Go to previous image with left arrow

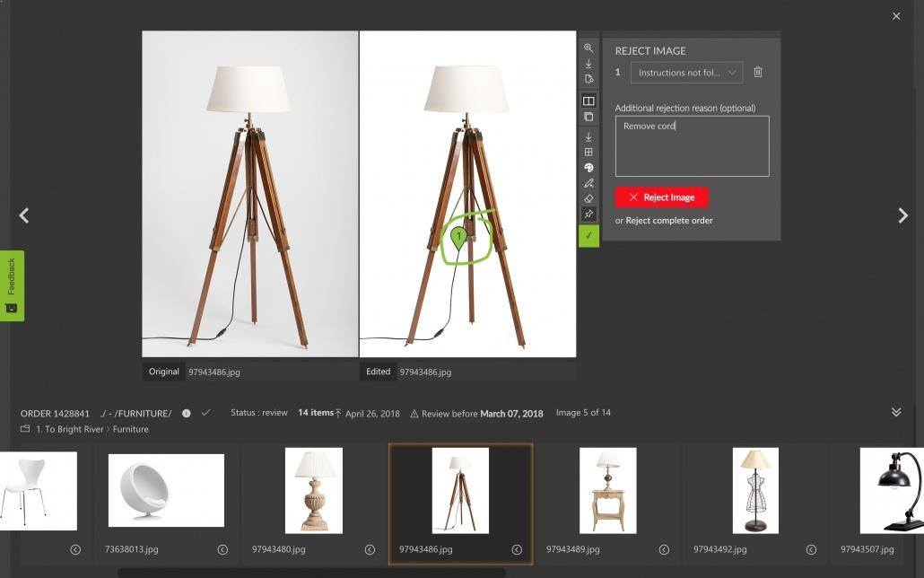click(x=23, y=215)
